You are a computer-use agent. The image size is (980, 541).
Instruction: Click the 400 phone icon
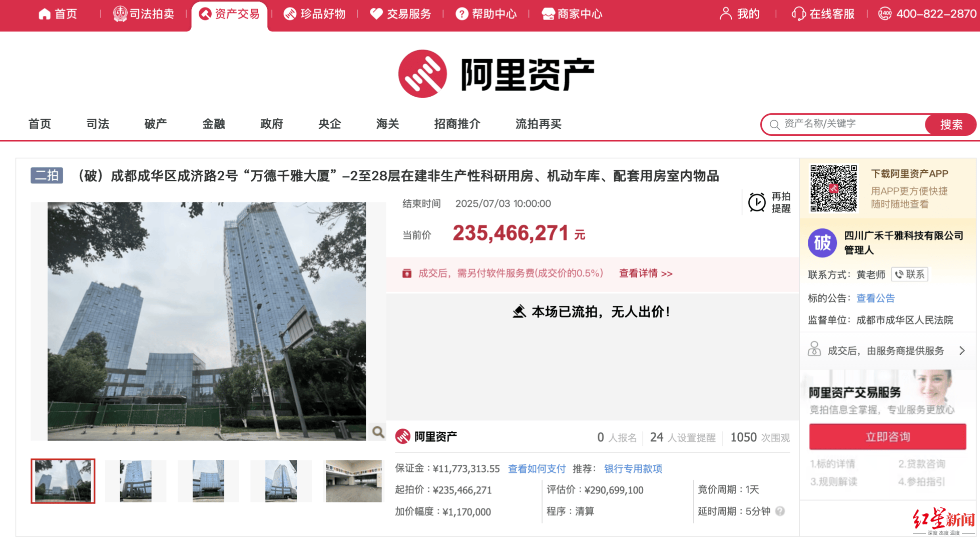[x=884, y=14]
